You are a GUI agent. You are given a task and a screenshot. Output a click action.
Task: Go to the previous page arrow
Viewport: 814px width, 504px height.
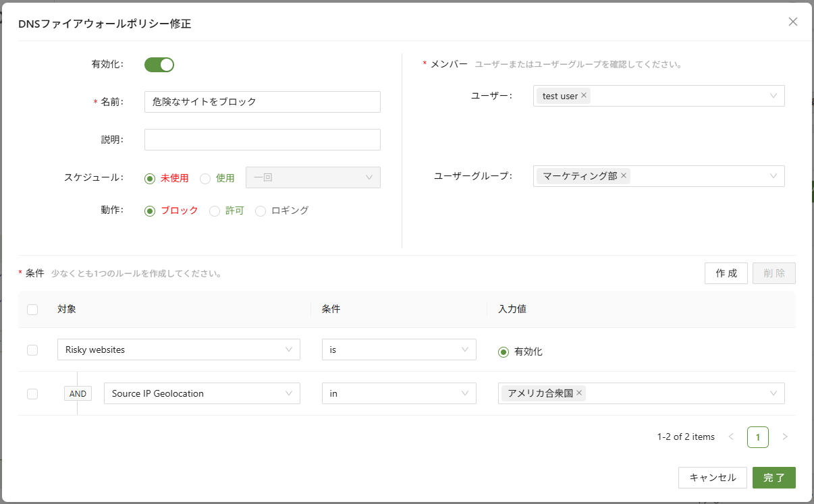pyautogui.click(x=731, y=437)
